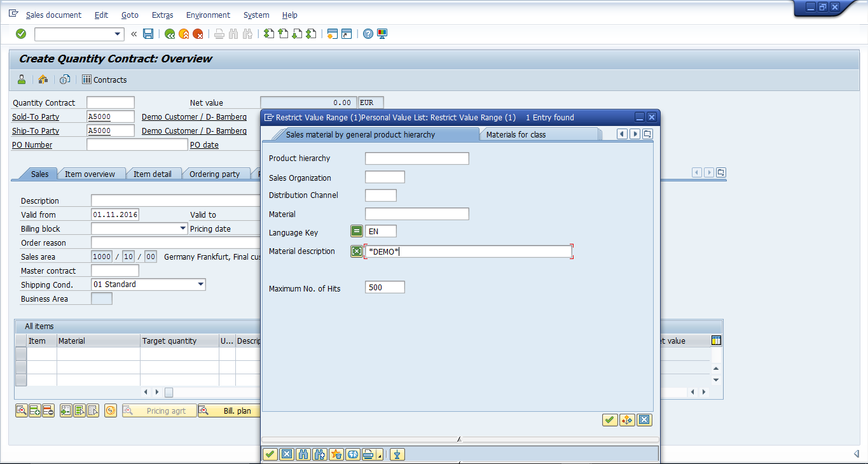Click the Display document flow icon
The width and height of the screenshot is (868, 464).
[65, 80]
